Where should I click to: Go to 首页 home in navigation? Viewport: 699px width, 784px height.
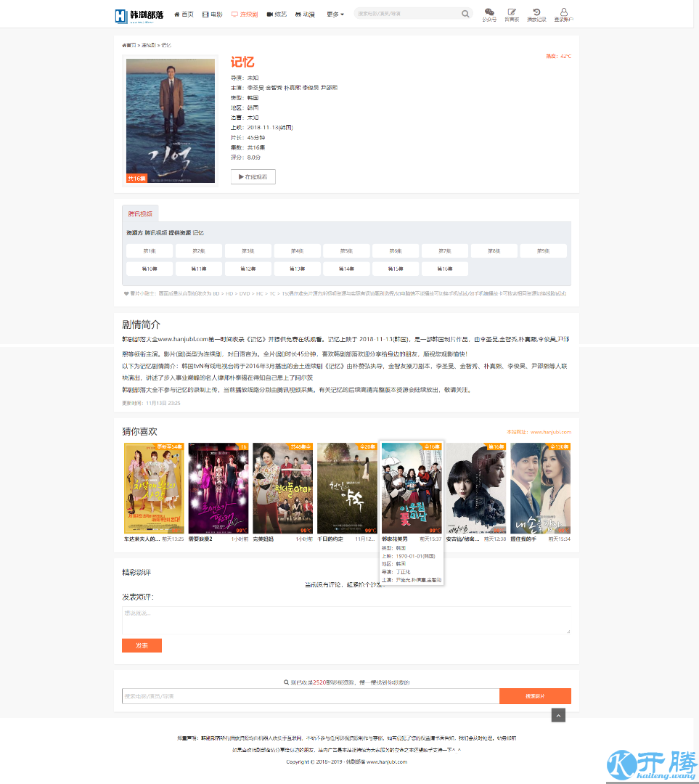pos(184,15)
